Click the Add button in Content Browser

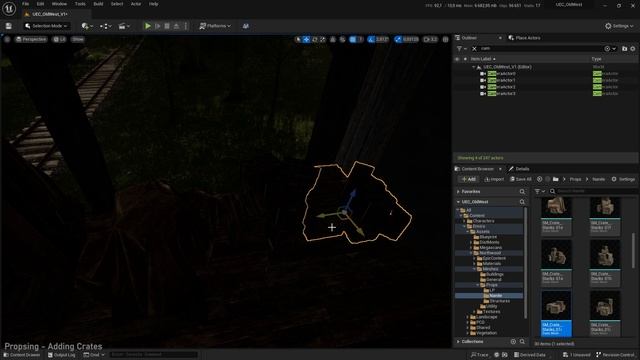pyautogui.click(x=468, y=179)
